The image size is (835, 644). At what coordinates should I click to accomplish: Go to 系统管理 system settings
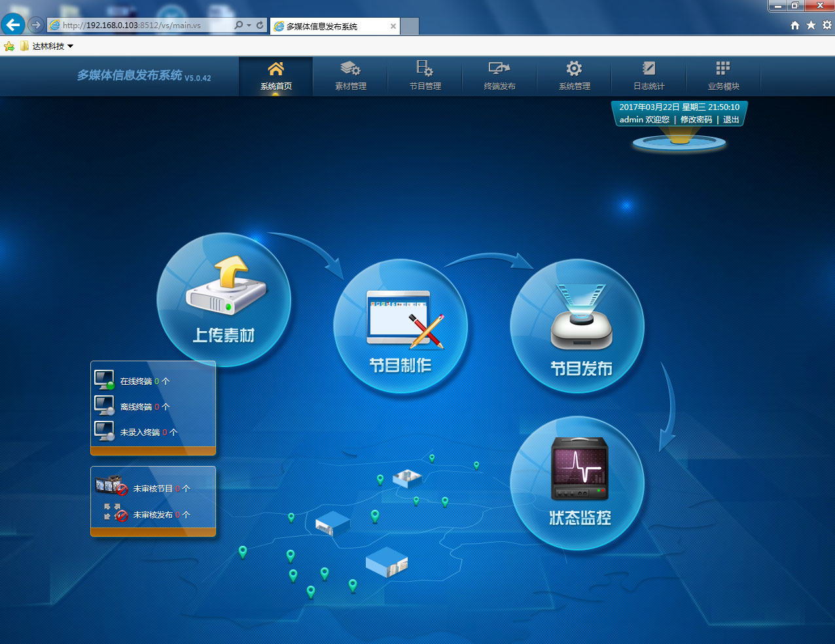(575, 76)
